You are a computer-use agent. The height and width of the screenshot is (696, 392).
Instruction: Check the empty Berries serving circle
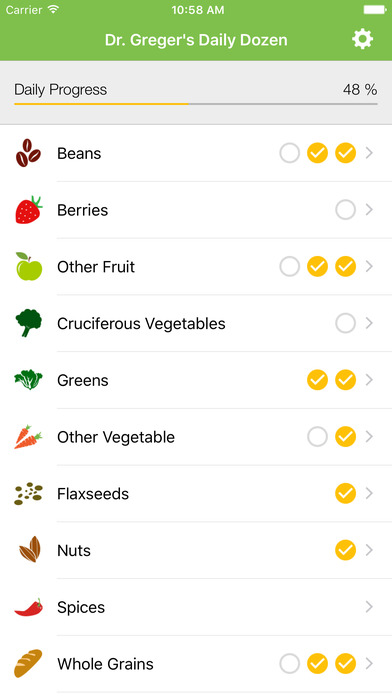click(x=345, y=210)
